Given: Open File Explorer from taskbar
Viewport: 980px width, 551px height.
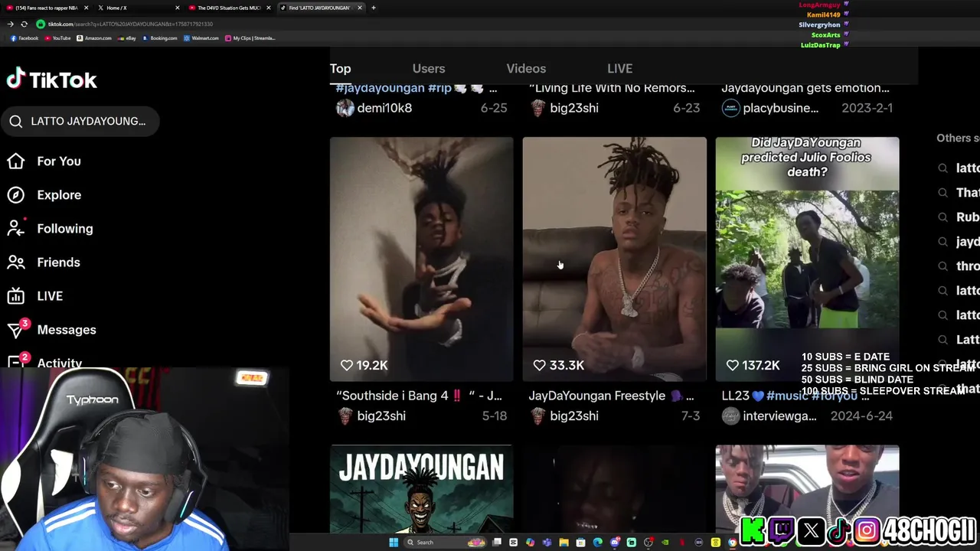Looking at the screenshot, I should (563, 543).
